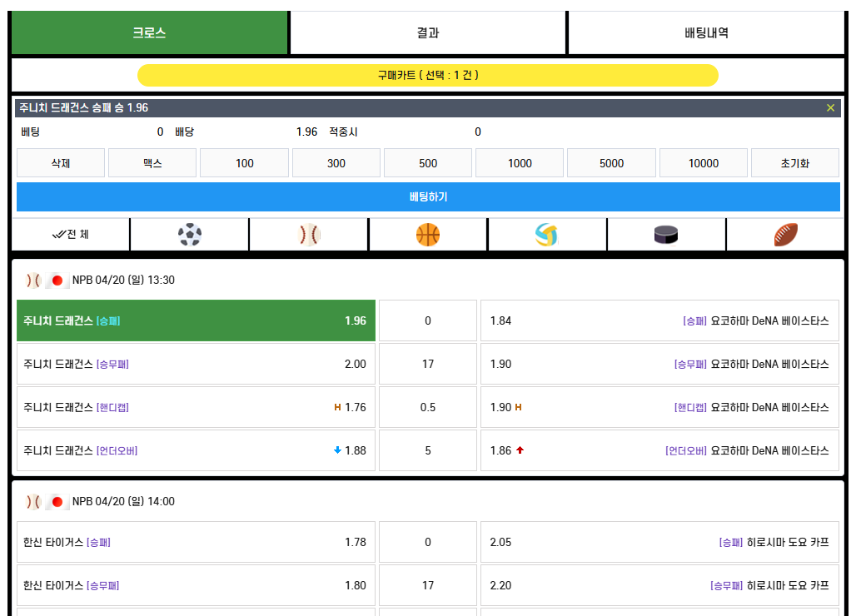Click the Japan flag beside NPB 13:30
851x616 pixels.
click(x=57, y=280)
